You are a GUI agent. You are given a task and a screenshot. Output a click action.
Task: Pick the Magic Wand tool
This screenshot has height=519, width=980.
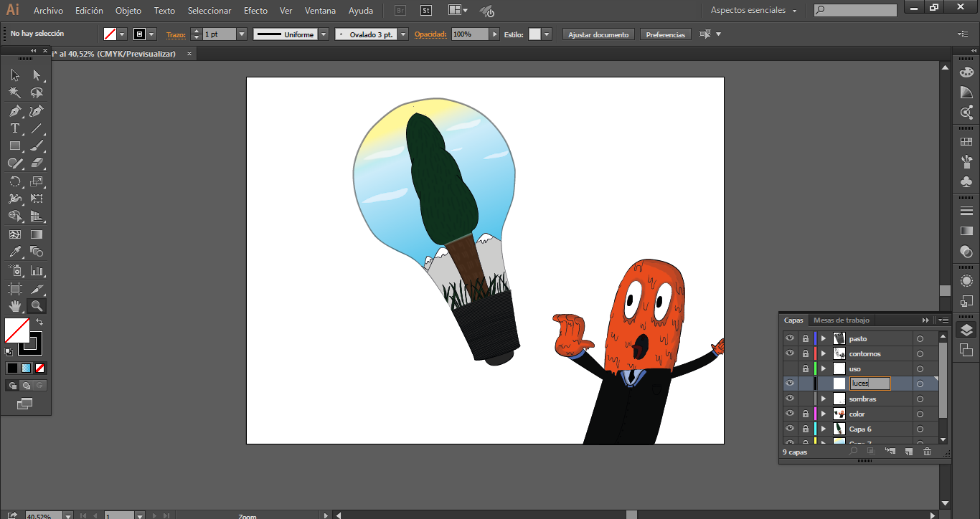coord(14,92)
